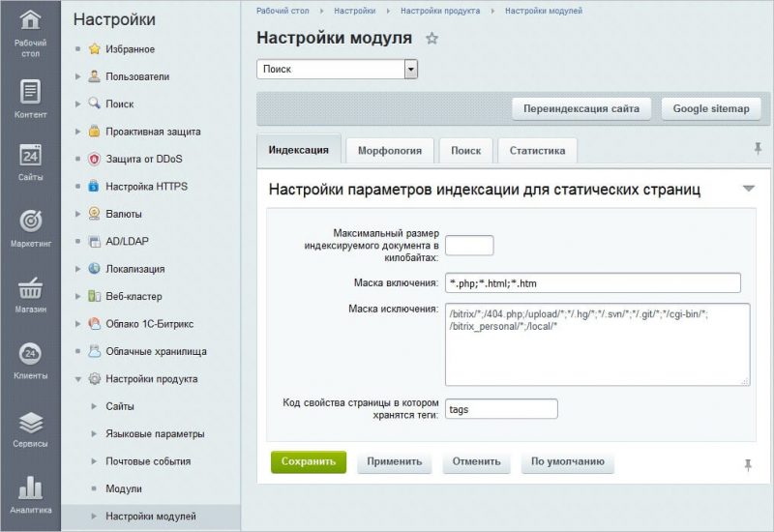Expand the Пользователи tree item
The width and height of the screenshot is (774, 532).
(78, 76)
